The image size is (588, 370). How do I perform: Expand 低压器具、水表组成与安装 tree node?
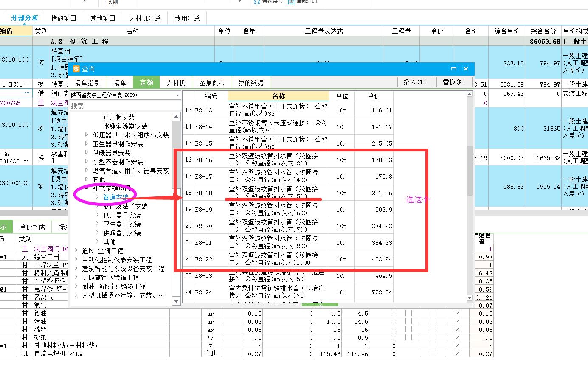click(87, 135)
